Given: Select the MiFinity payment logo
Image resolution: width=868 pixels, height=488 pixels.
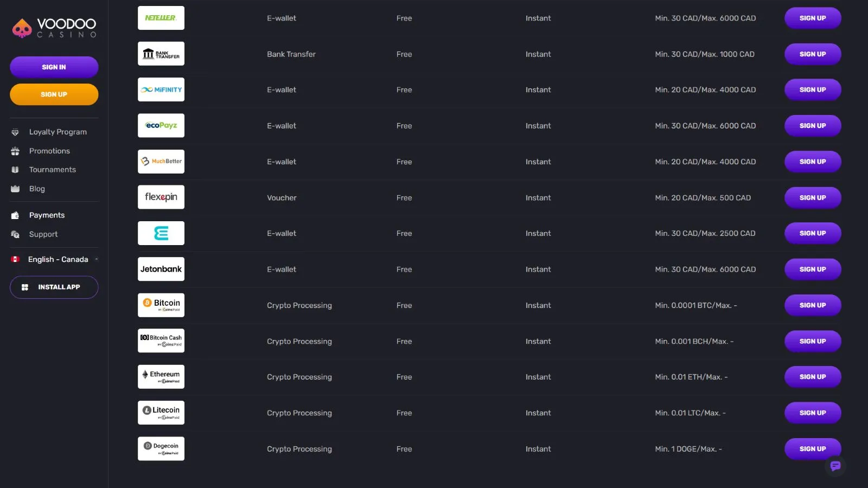Looking at the screenshot, I should pyautogui.click(x=161, y=90).
